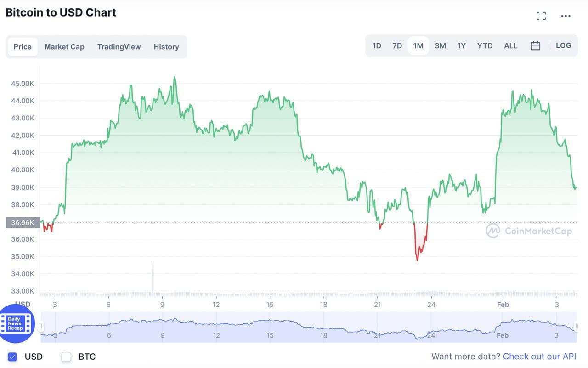Image resolution: width=588 pixels, height=368 pixels.
Task: Switch chart to YTD range
Action: (485, 46)
